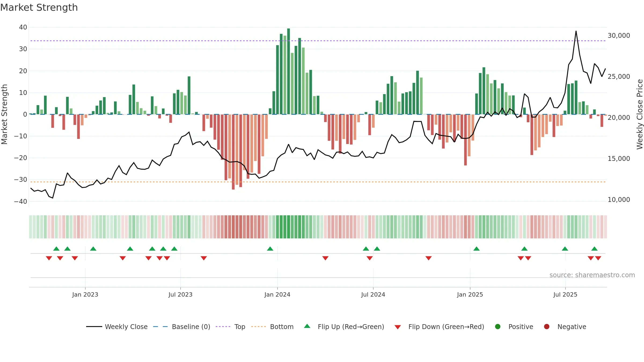
Task: Toggle the Baseline (0) legend entry
Action: tap(182, 327)
